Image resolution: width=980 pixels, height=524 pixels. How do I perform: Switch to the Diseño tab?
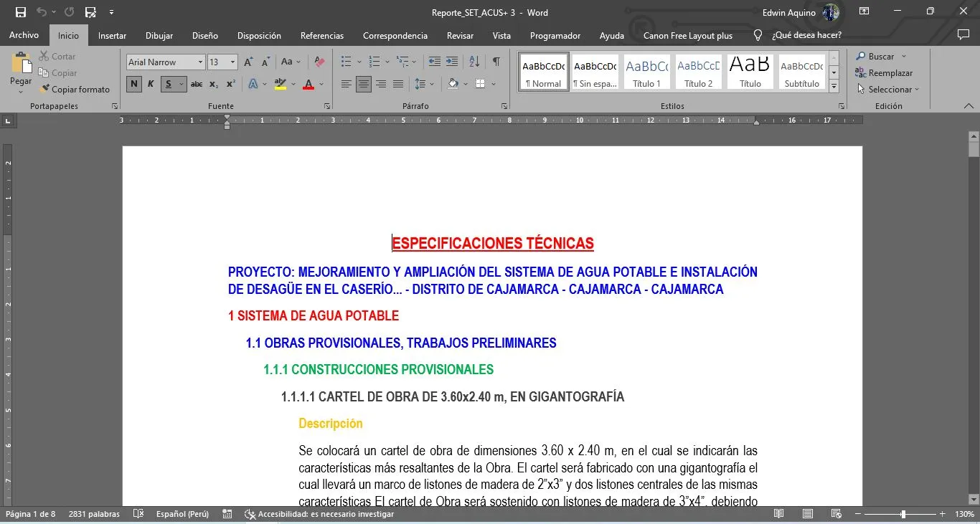click(x=205, y=35)
